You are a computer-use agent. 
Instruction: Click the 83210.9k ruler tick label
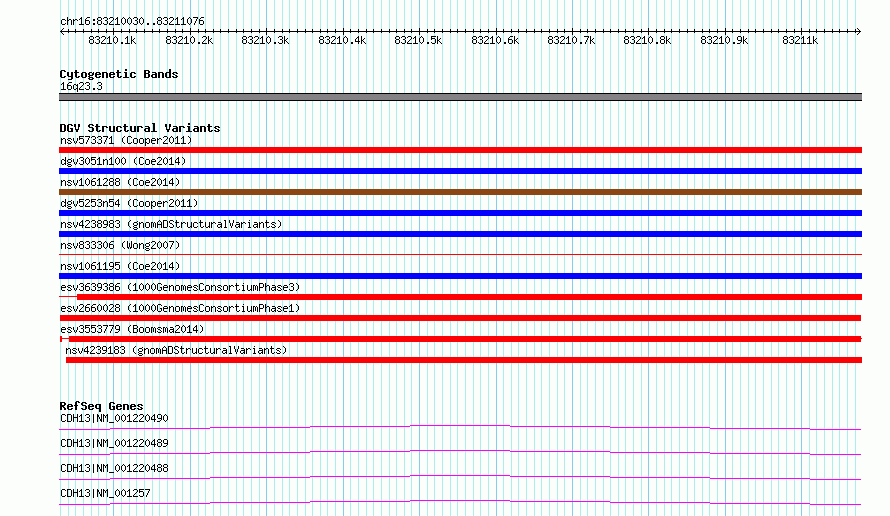pos(724,40)
